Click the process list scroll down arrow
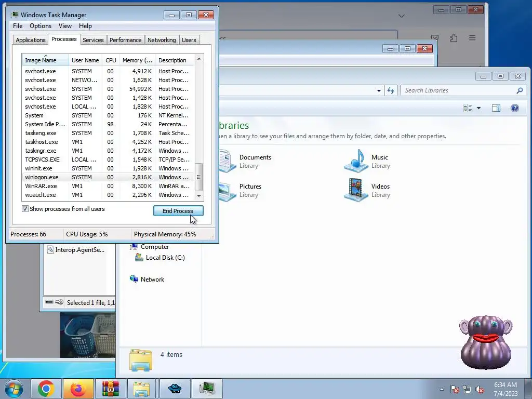Screen dimensions: 532x399 point(199,196)
